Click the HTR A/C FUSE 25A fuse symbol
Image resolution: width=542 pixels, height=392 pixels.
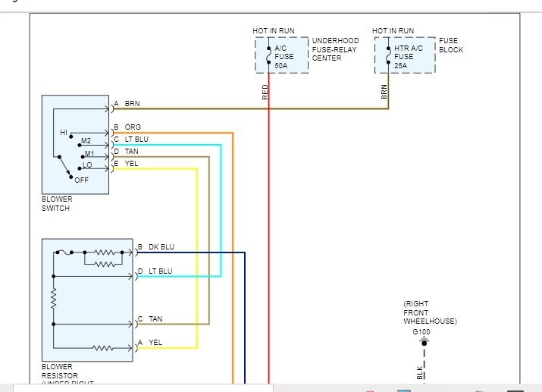pos(388,55)
